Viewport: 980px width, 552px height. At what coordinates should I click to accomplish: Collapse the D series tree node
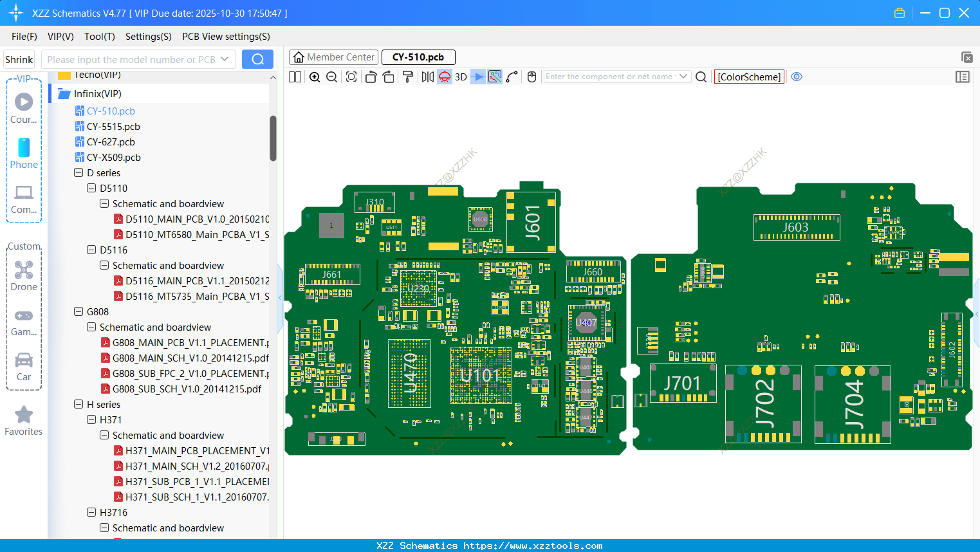78,172
